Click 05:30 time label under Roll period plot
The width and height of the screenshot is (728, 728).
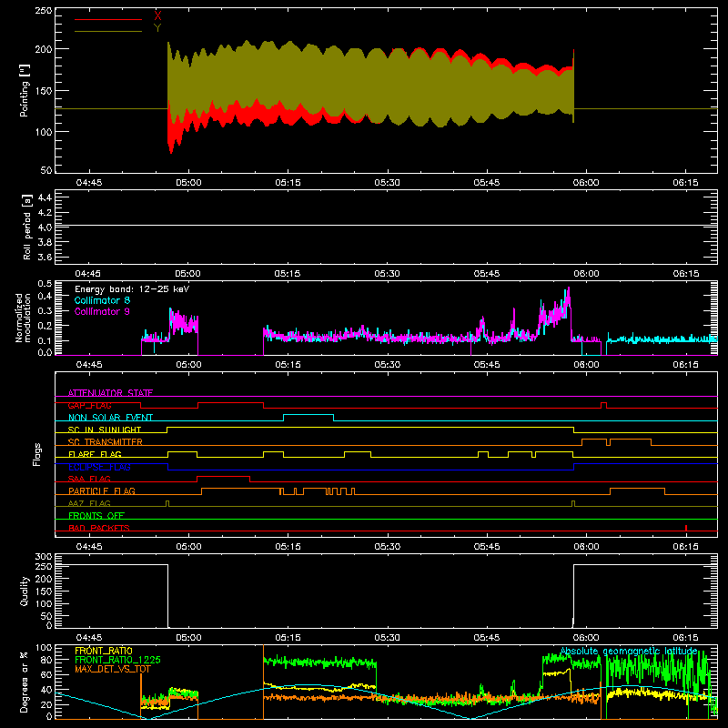(388, 274)
